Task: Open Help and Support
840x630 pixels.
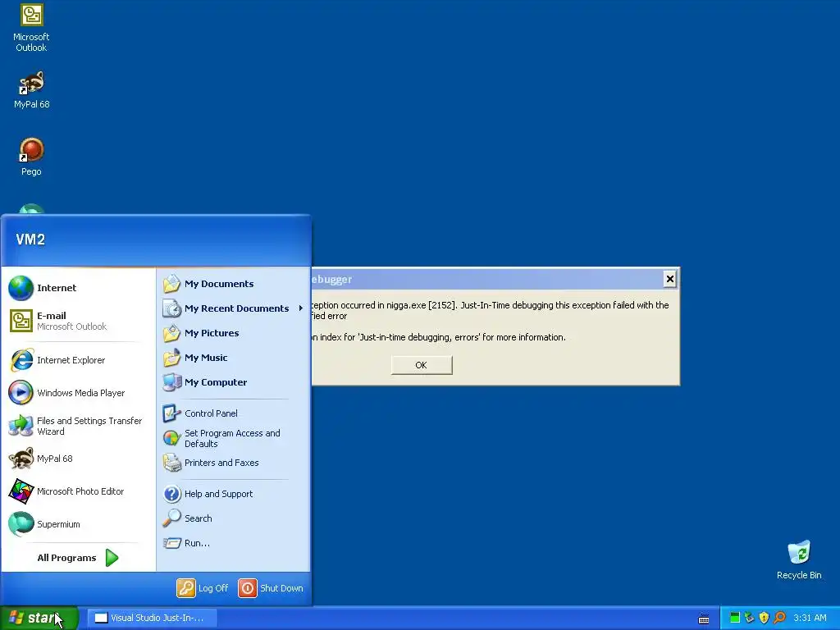Action: tap(234, 494)
